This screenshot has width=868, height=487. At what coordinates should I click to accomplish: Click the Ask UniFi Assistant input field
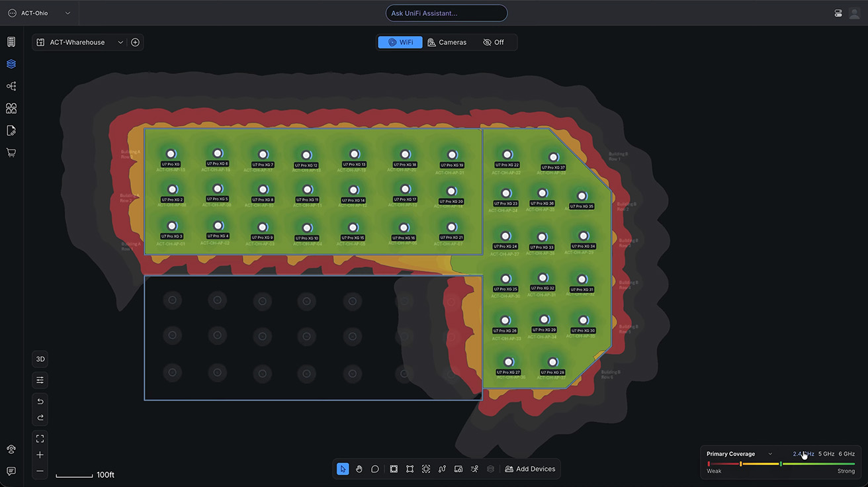tap(447, 13)
